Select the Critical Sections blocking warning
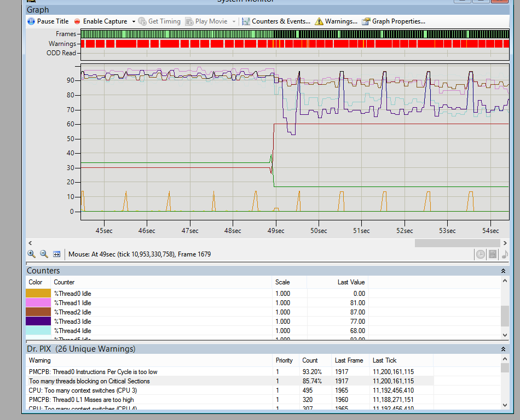The height and width of the screenshot is (420, 520). tap(89, 381)
